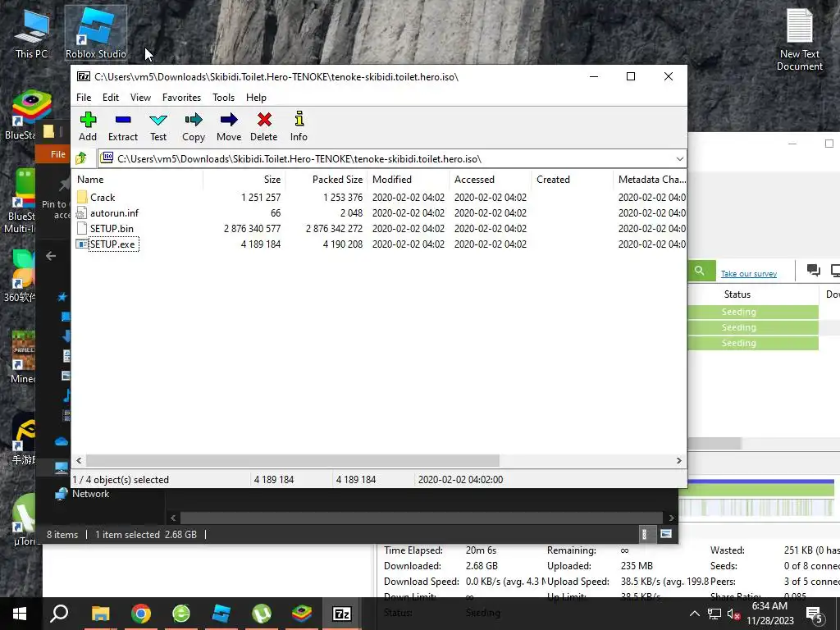Viewport: 840px width, 630px height.
Task: Select the autorun.inf file icon
Action: [x=82, y=212]
